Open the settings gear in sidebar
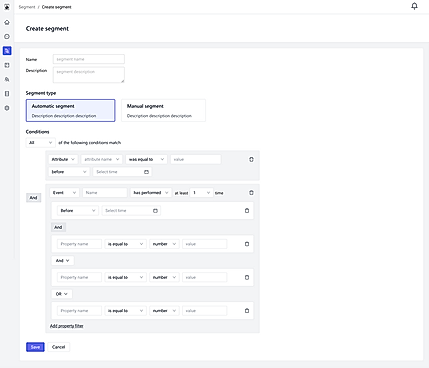Image resolution: width=429 pixels, height=368 pixels. [7, 108]
